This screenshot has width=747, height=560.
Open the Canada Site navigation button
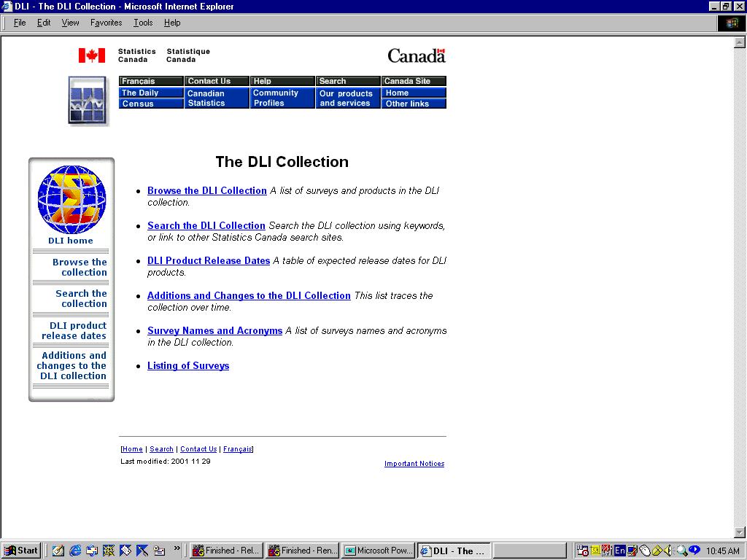point(414,81)
